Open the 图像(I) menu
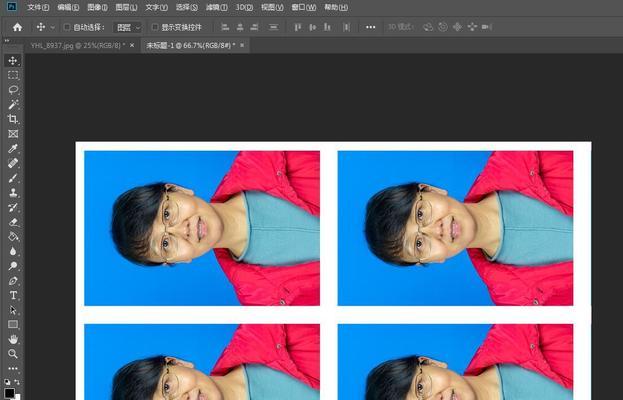Screen dimensions: 623x400 [97, 7]
